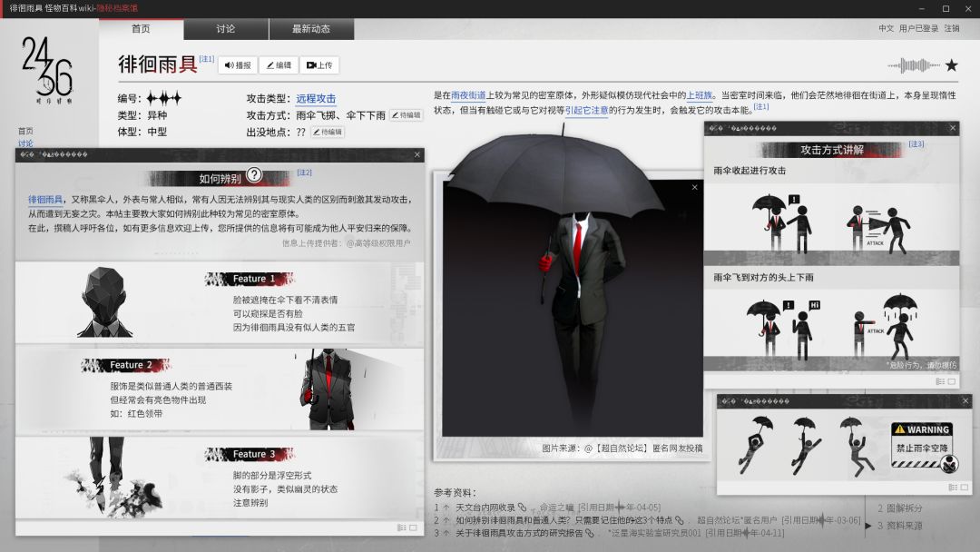
Task: Follow the 雨夜街道 link
Action: point(468,95)
